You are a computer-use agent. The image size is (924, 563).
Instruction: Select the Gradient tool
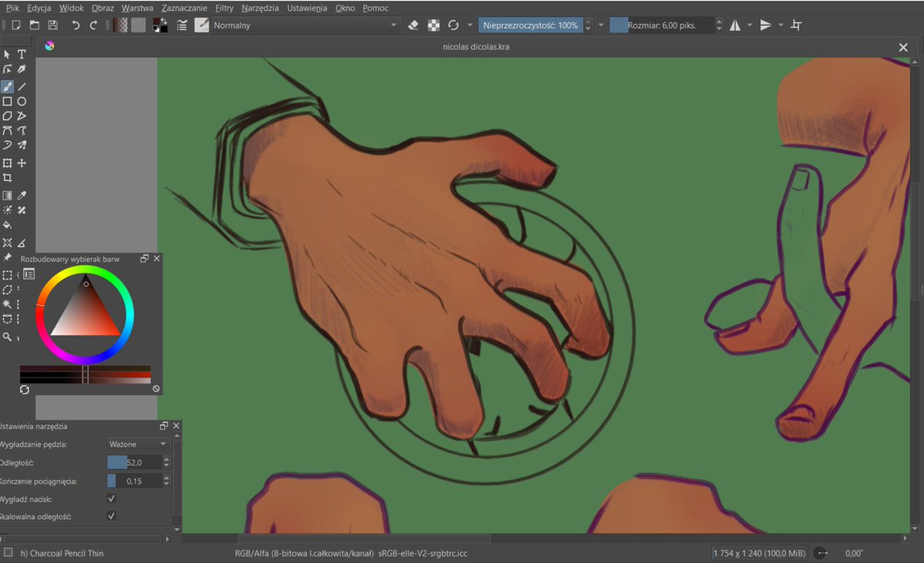(x=7, y=196)
